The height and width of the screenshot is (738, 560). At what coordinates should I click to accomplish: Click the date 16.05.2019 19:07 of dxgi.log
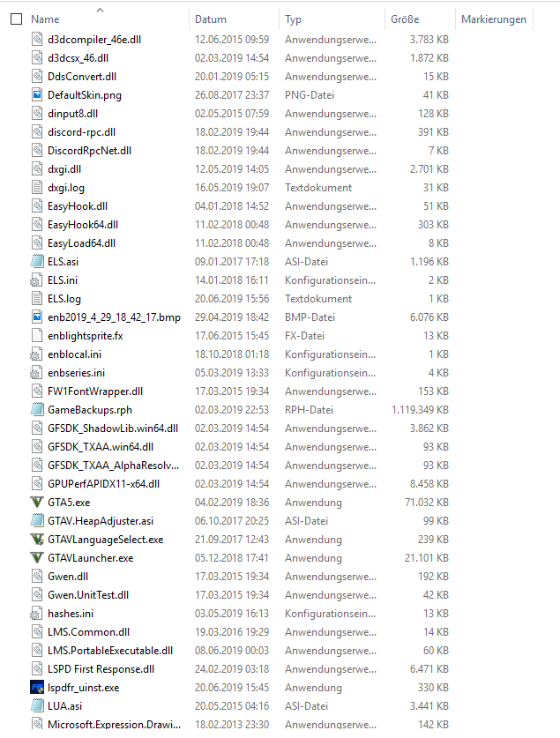point(232,187)
